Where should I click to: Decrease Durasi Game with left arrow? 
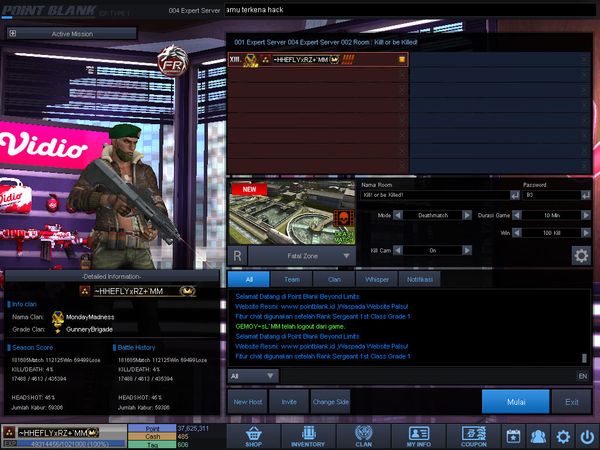click(517, 215)
